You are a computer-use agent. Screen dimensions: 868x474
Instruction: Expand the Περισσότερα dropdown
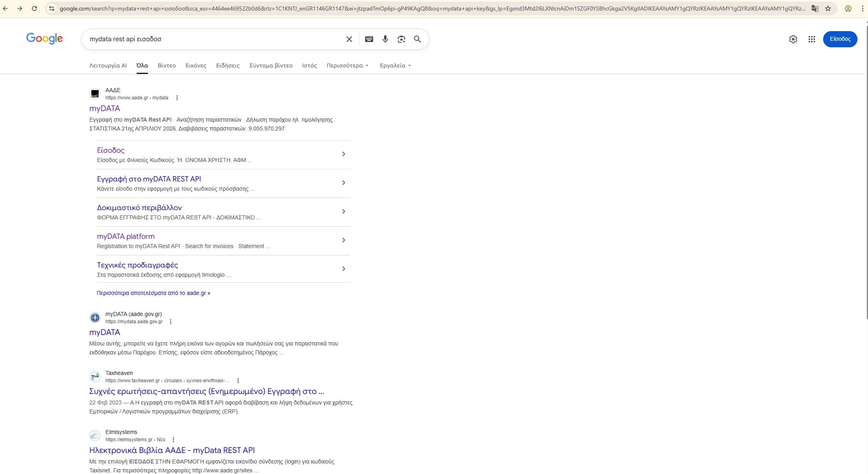(348, 65)
